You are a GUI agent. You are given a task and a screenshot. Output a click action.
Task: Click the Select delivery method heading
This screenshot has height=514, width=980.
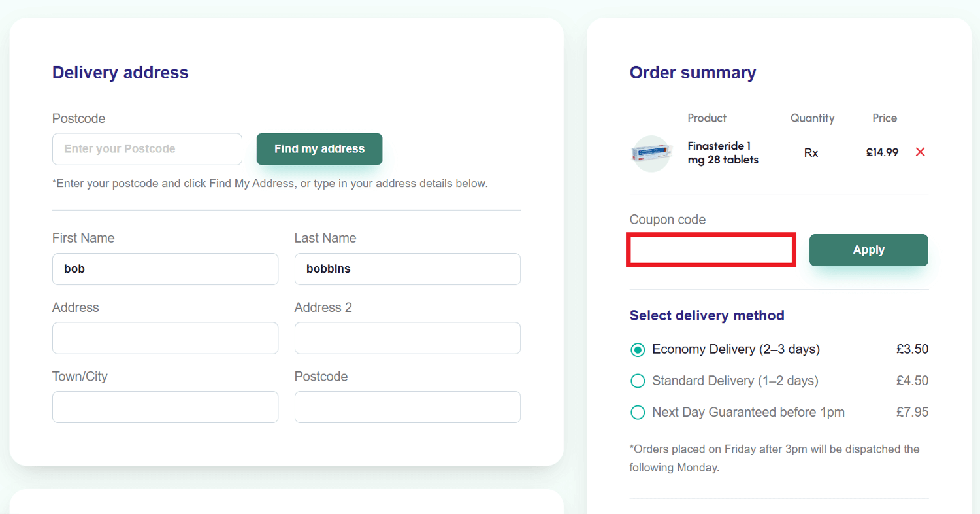coord(707,315)
